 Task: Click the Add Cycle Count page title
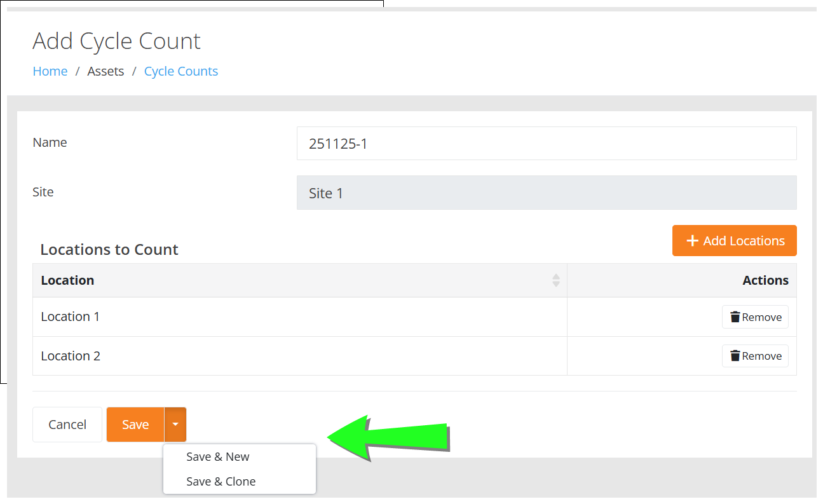[x=117, y=41]
